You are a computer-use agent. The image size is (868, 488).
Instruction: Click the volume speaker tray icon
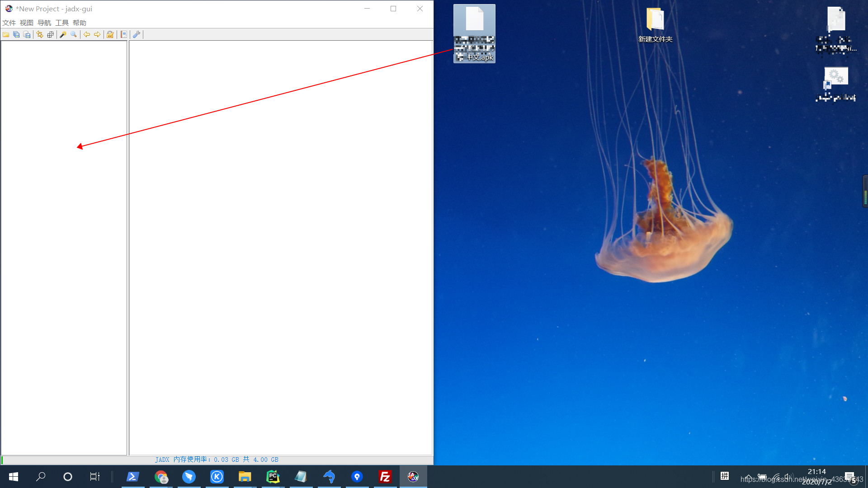coord(788,477)
